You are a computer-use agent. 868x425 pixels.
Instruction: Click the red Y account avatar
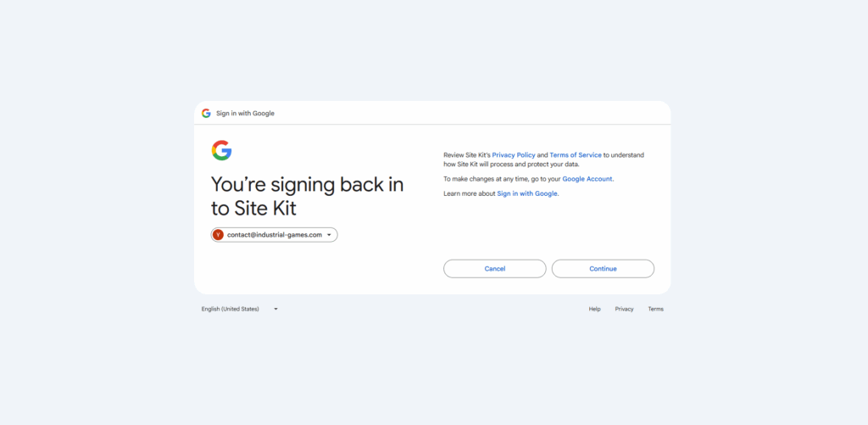pyautogui.click(x=219, y=235)
